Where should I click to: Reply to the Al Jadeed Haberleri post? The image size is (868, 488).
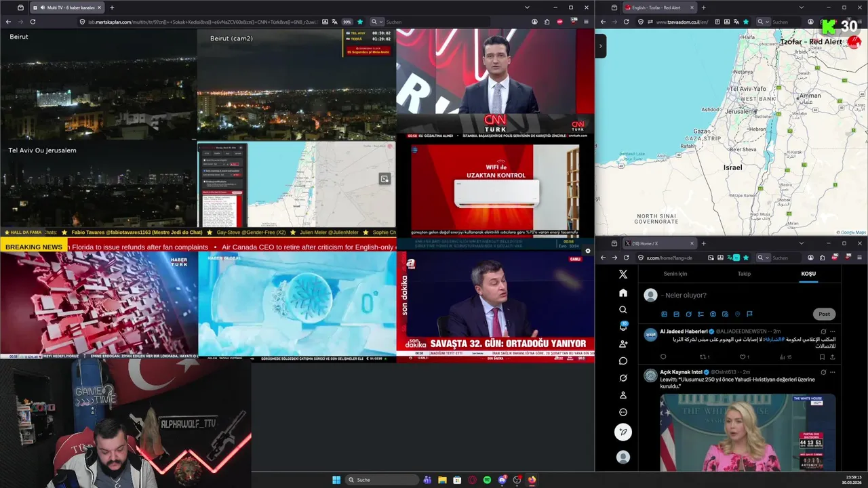click(x=663, y=357)
